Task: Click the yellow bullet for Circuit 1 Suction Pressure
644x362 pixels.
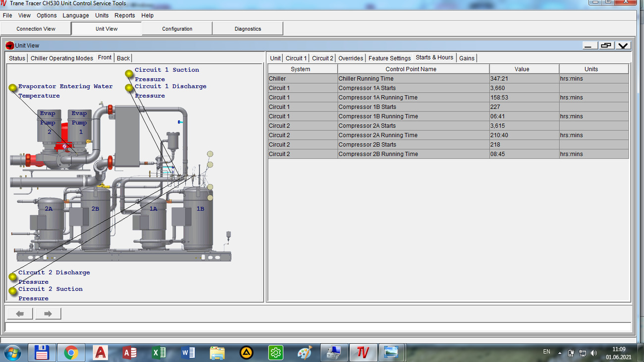Action: click(129, 74)
